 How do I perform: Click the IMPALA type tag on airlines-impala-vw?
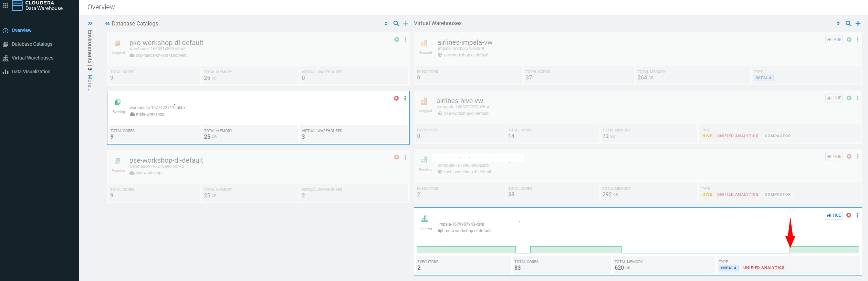(764, 78)
